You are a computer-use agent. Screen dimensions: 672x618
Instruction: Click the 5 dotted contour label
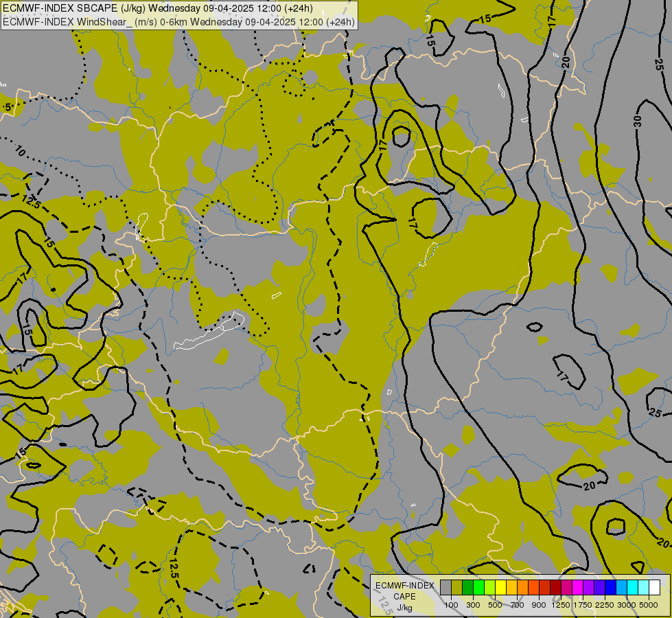click(x=8, y=107)
